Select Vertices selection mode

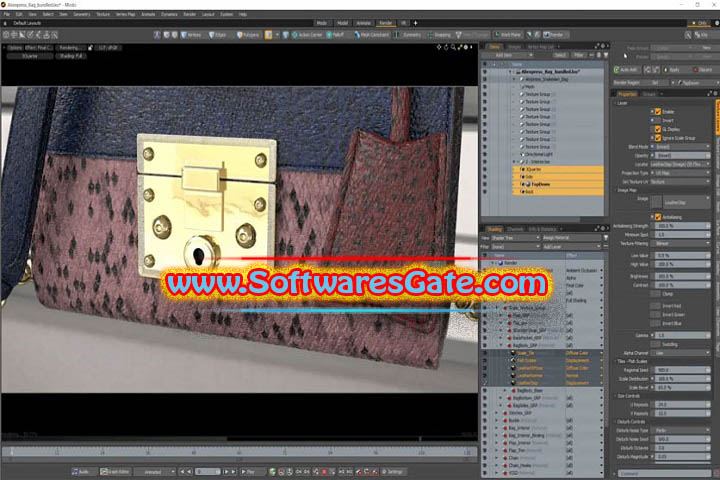pyautogui.click(x=192, y=35)
